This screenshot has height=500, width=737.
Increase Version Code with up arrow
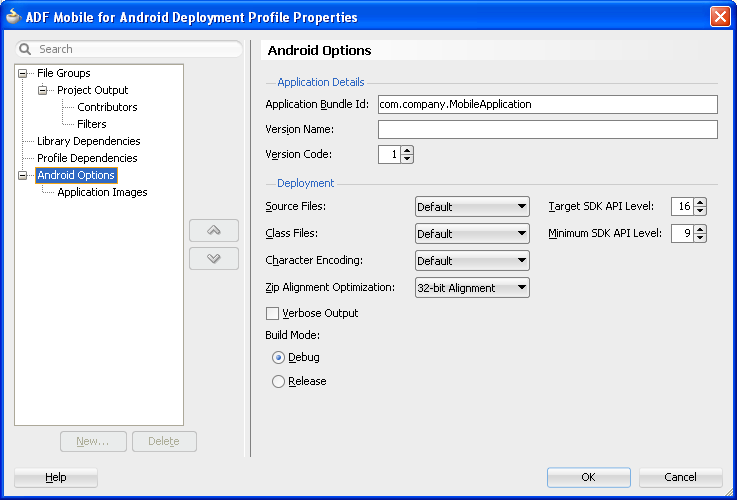407,150
